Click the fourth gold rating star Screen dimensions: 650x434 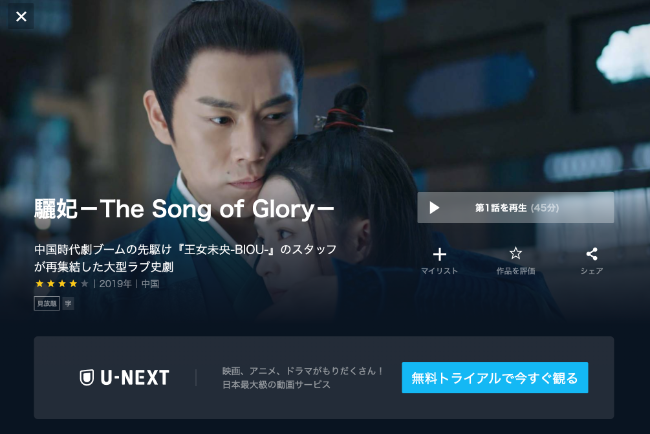[x=73, y=284]
